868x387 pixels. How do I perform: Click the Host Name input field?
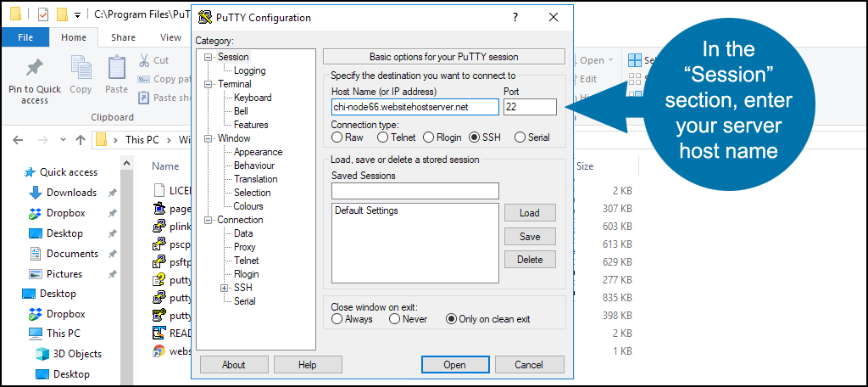coord(415,107)
